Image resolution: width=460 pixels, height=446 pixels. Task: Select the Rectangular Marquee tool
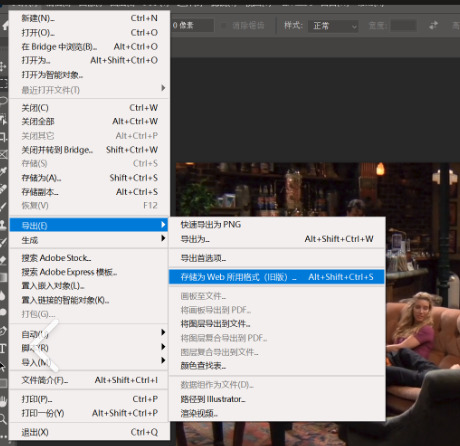[x=3, y=83]
